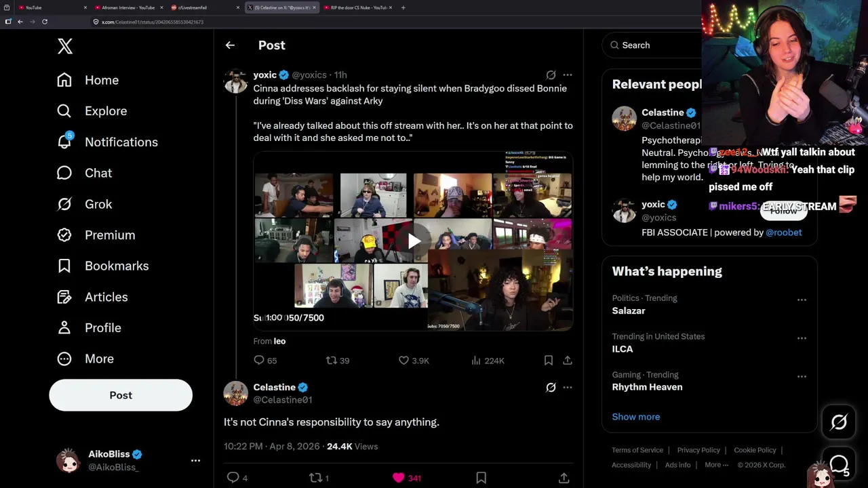The height and width of the screenshot is (488, 868).
Task: Open Celastine in Relevant people
Action: (663, 113)
